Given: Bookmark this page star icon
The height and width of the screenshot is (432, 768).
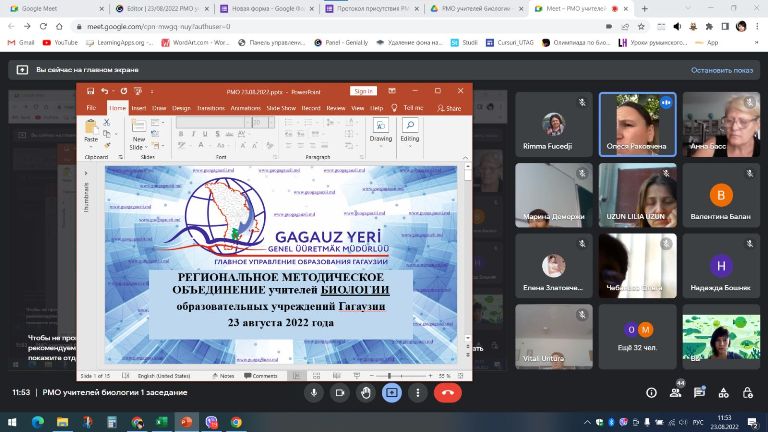Looking at the screenshot, I should click(x=641, y=26).
